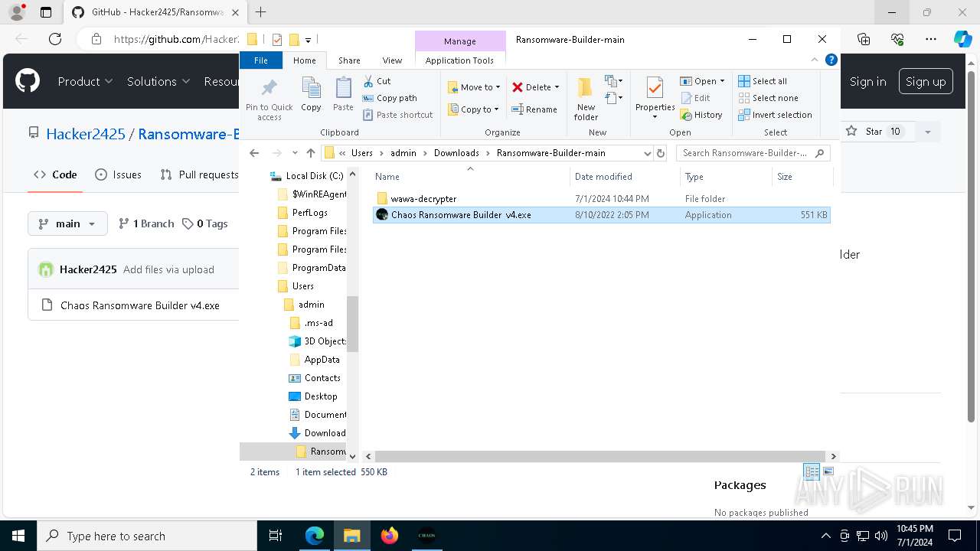
Task: Expand the address bar history dropdown
Action: [x=648, y=153]
